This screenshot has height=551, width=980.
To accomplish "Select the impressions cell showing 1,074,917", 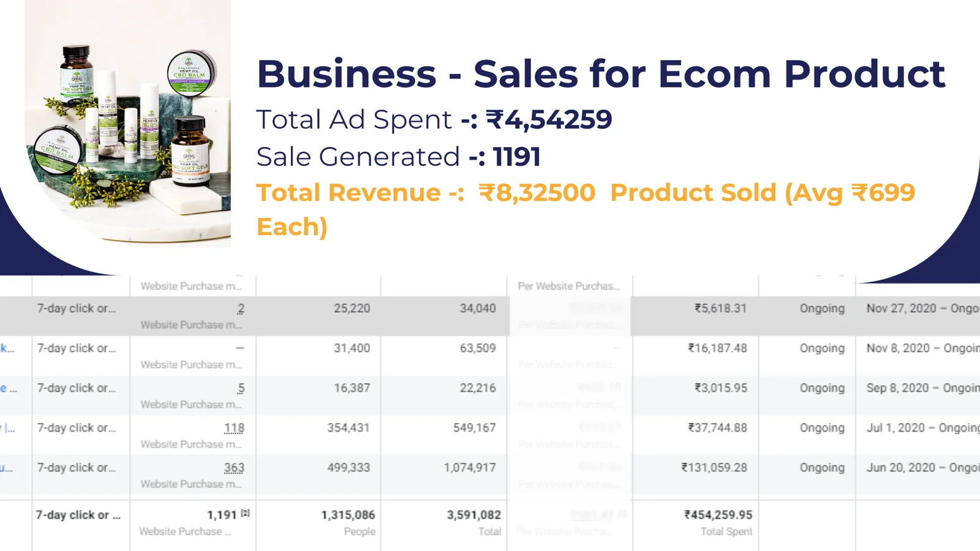I will click(470, 468).
